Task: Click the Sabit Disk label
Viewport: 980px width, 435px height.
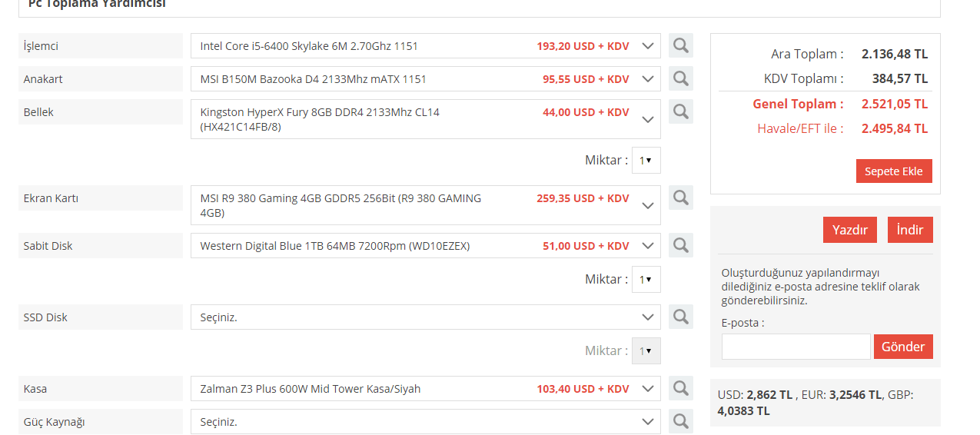Action: click(x=48, y=246)
